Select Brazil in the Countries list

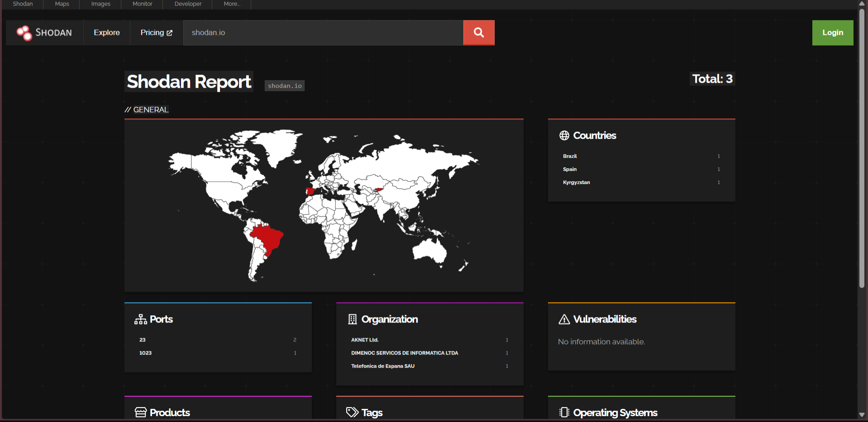[570, 156]
